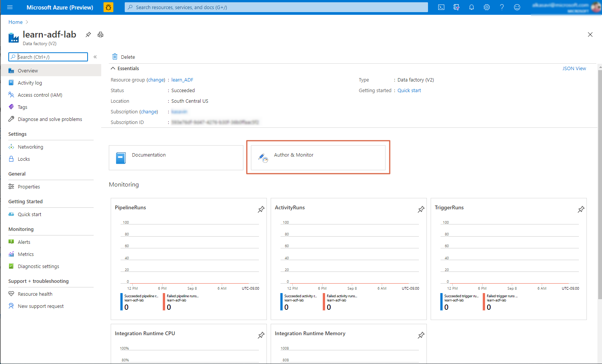602x364 pixels.
Task: Click the PipelineRuns chart title
Action: pyautogui.click(x=130, y=207)
